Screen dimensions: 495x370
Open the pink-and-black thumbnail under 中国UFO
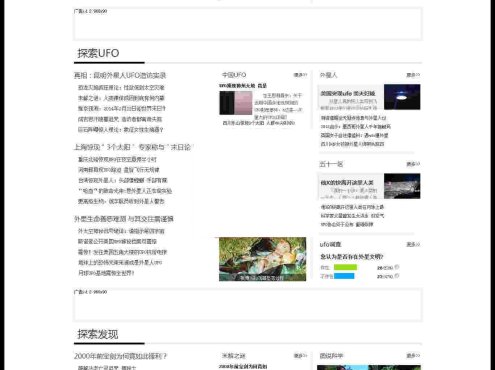pos(236,103)
